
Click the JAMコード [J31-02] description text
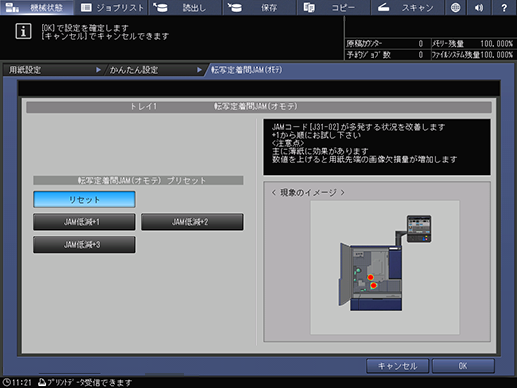(x=358, y=127)
